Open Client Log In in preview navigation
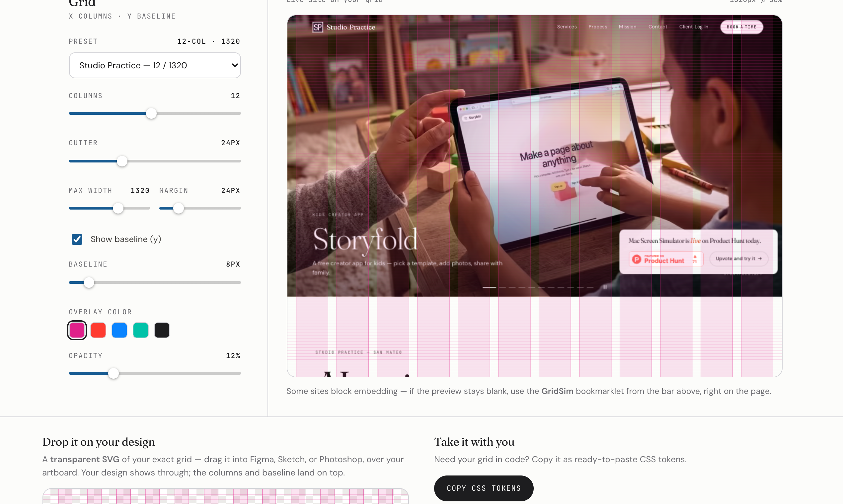This screenshot has width=843, height=504. (x=694, y=27)
